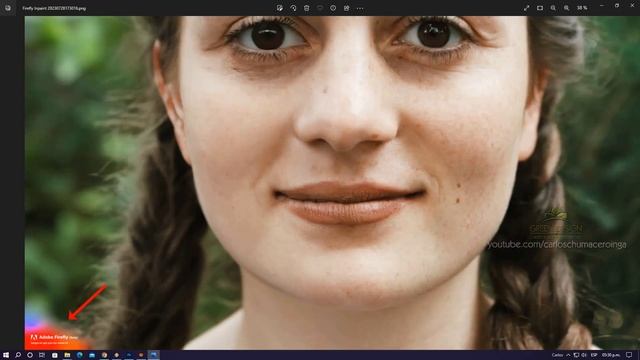Open taskbar Search magnifier
Screen dimensions: 640x360
(18, 355)
